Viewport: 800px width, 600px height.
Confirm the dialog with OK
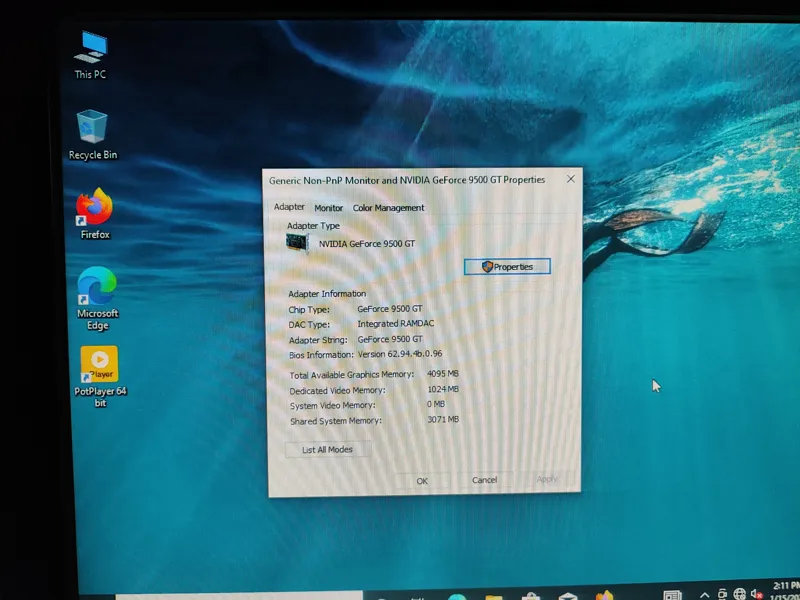(x=422, y=480)
